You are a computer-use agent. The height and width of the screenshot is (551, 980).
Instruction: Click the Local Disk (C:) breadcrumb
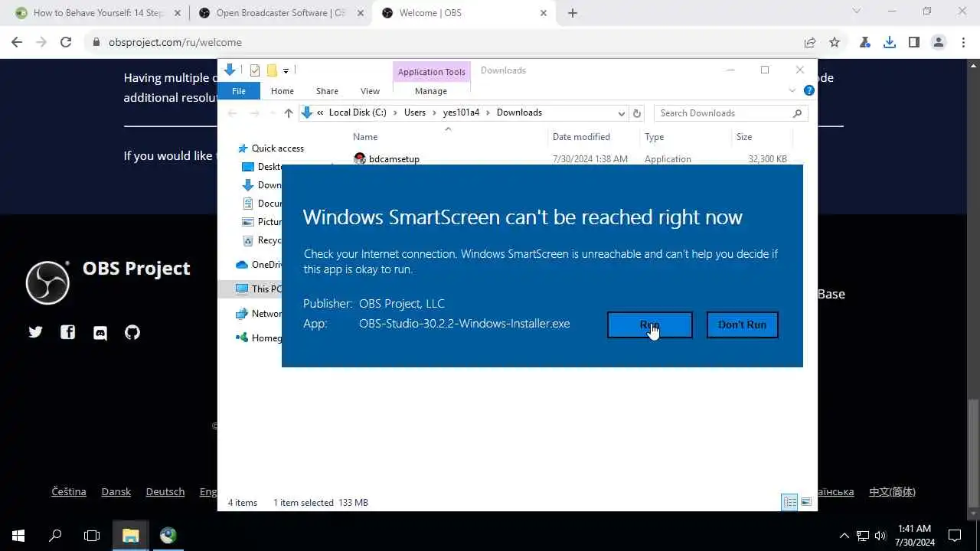point(358,112)
